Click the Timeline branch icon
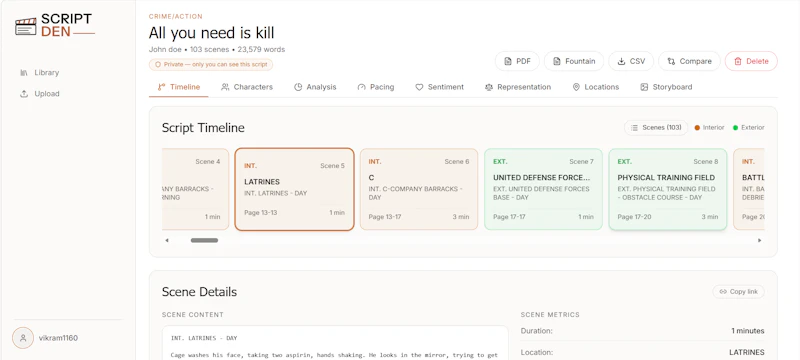 (x=161, y=87)
